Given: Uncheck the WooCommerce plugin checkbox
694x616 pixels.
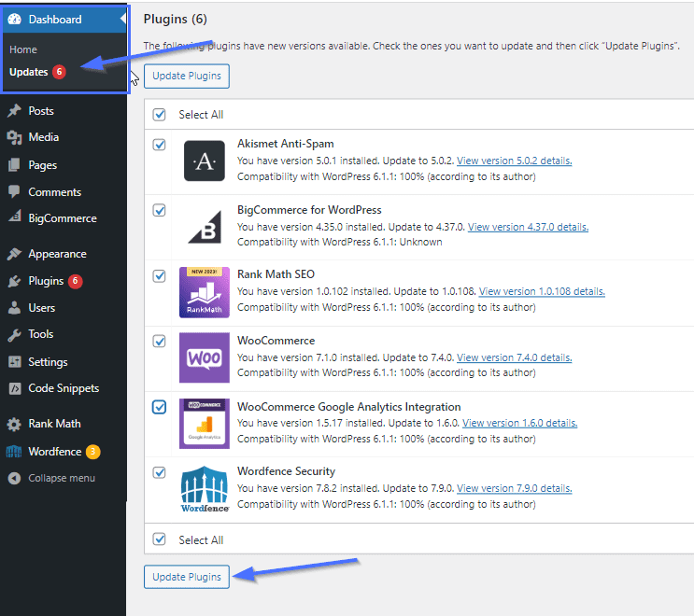Looking at the screenshot, I should pos(160,341).
